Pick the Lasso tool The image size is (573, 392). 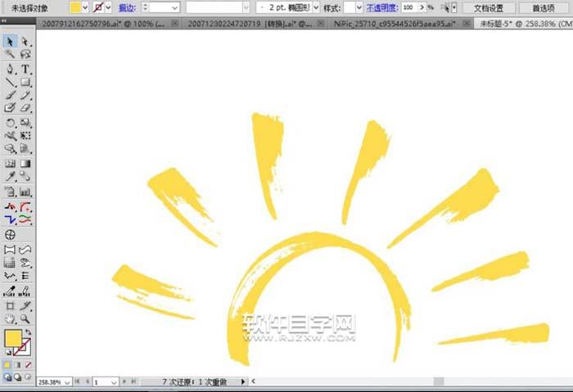tap(25, 54)
